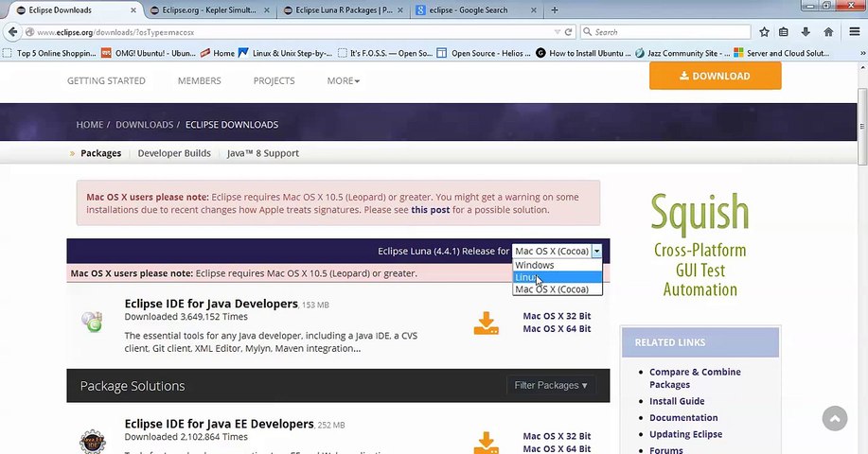Open the Developer Builds sub-tab
This screenshot has height=454, width=868.
pyautogui.click(x=174, y=153)
